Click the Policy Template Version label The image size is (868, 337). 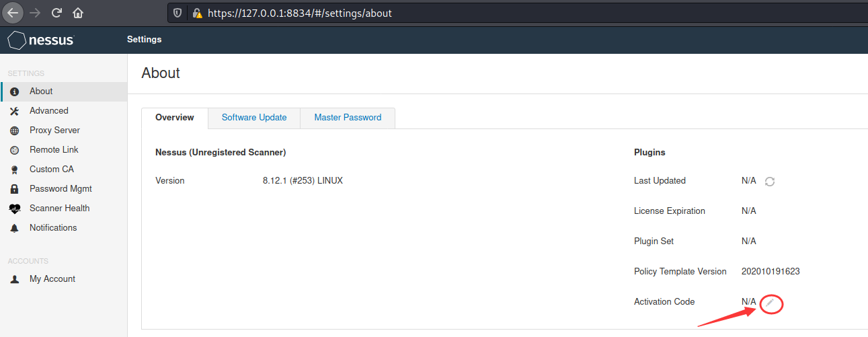[680, 272]
